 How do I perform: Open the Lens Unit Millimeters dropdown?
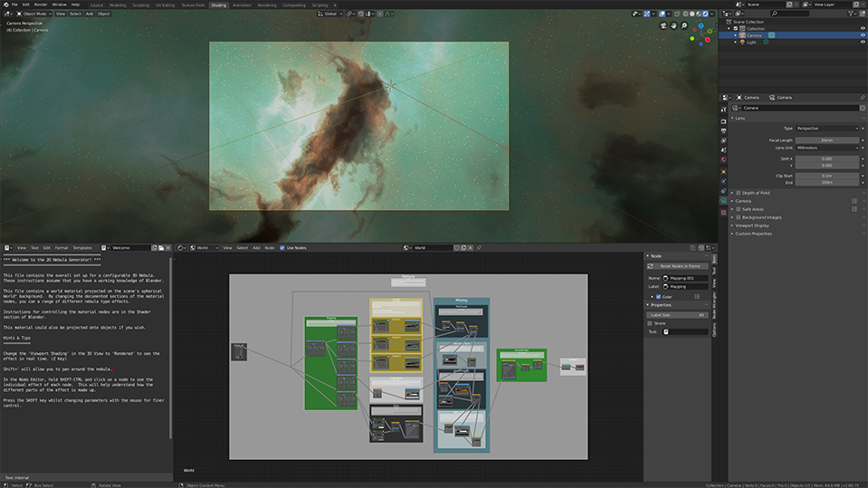[x=827, y=148]
